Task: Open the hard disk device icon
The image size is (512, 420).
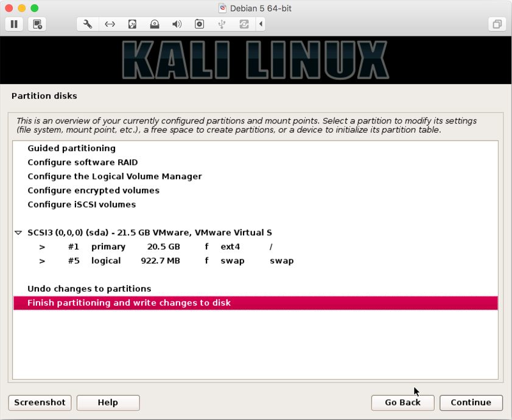Action: 132,24
